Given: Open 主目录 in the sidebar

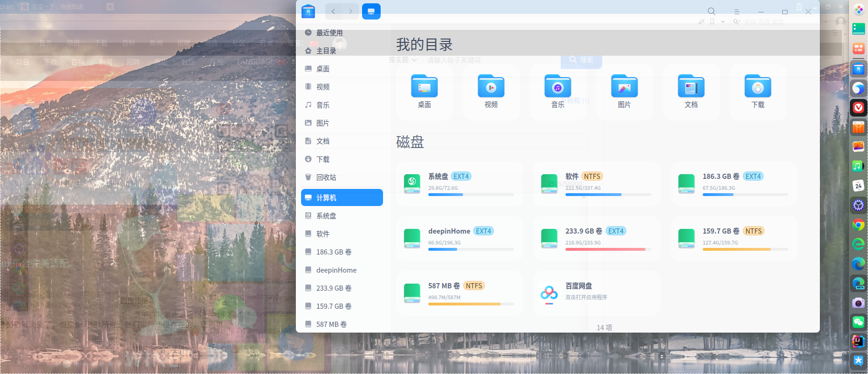Looking at the screenshot, I should [342, 51].
